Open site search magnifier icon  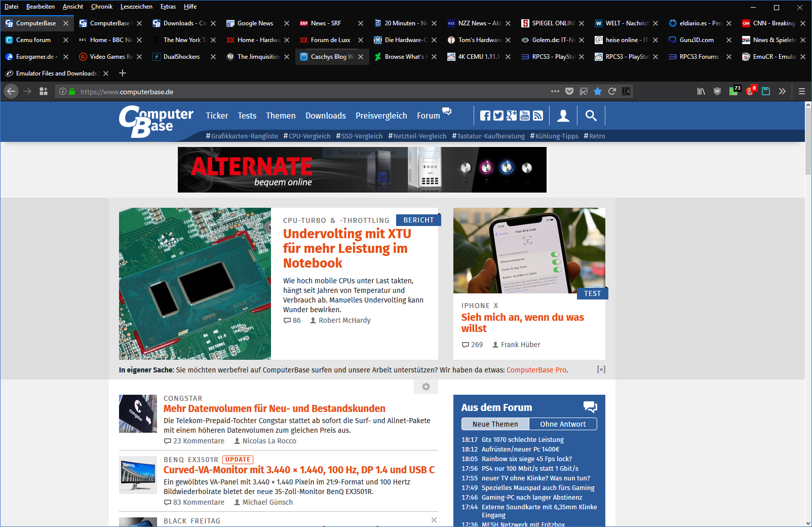tap(591, 116)
